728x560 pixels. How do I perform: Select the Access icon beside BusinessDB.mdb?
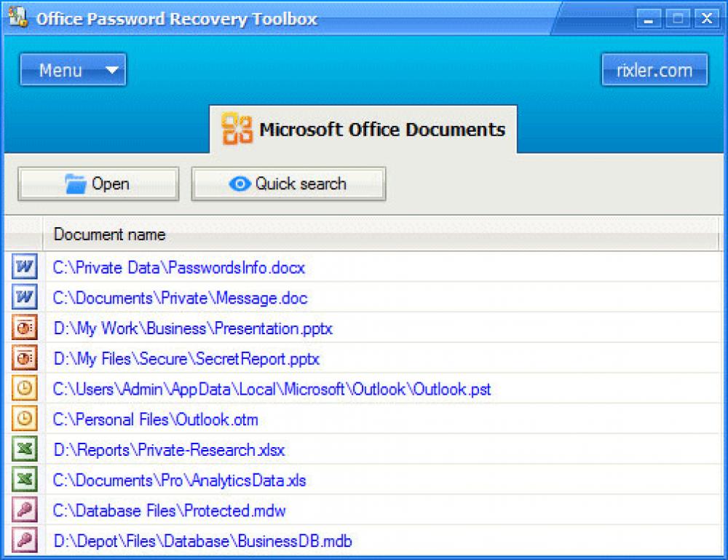point(23,541)
